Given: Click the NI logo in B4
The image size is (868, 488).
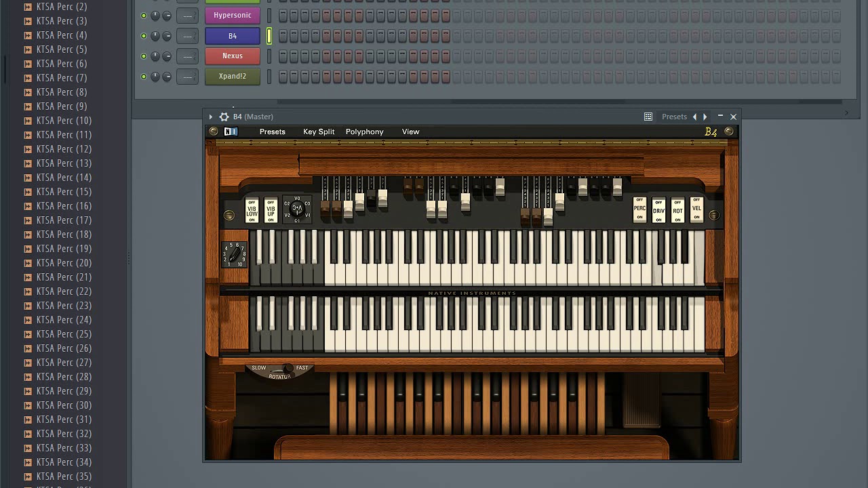Looking at the screenshot, I should pos(231,131).
